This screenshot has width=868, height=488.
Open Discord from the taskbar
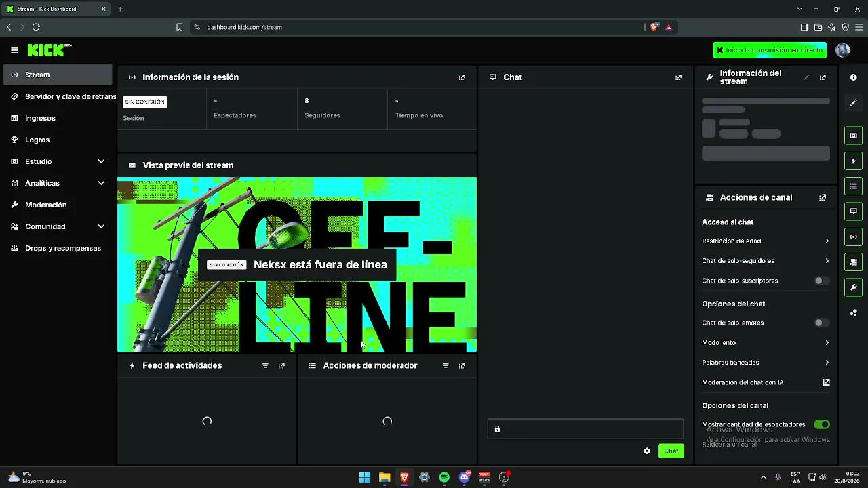pos(465,477)
